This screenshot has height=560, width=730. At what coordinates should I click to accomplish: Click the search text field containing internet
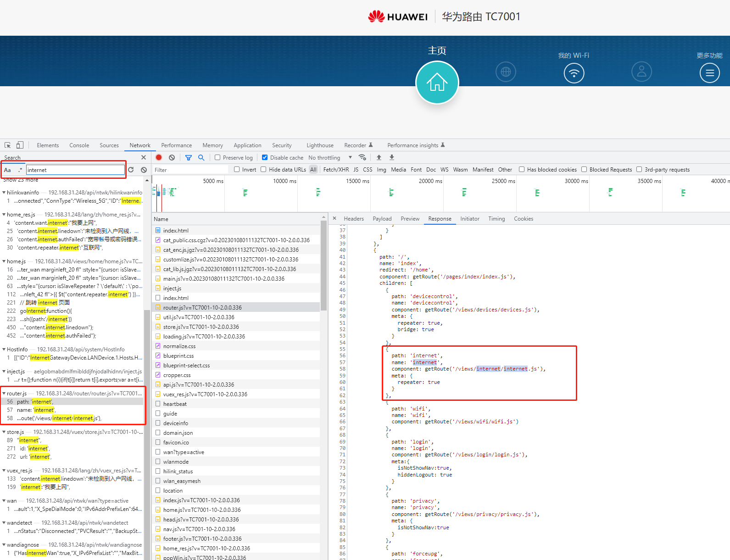point(75,170)
